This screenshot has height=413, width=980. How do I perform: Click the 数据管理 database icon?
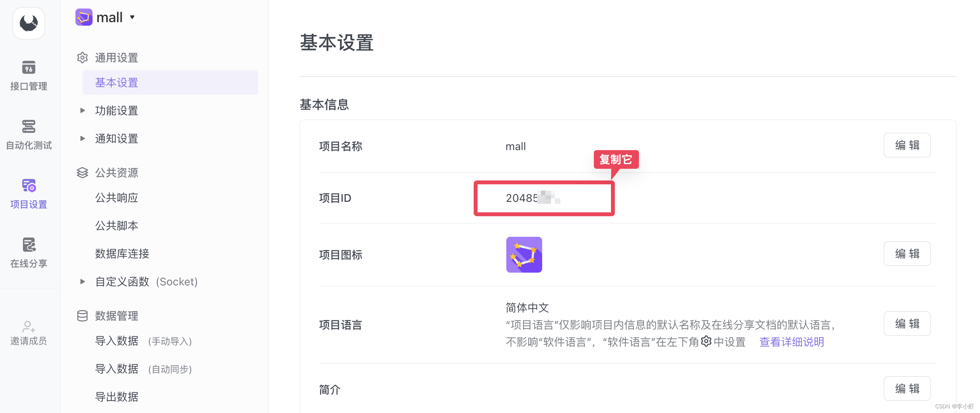tap(82, 316)
